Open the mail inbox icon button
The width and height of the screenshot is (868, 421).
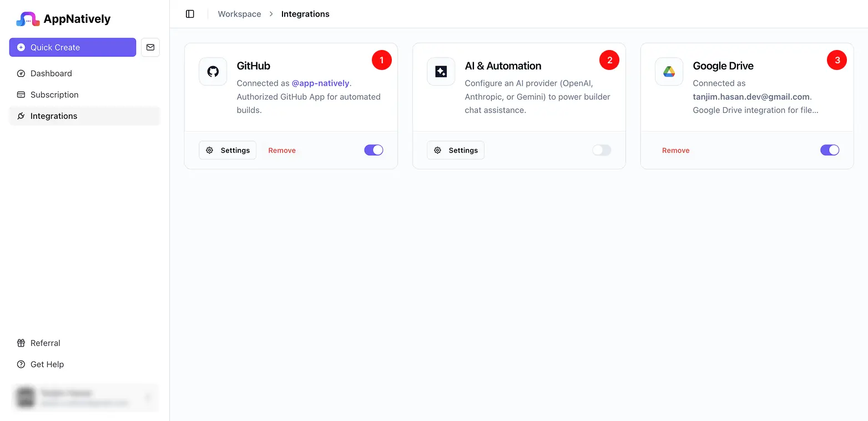click(x=150, y=47)
